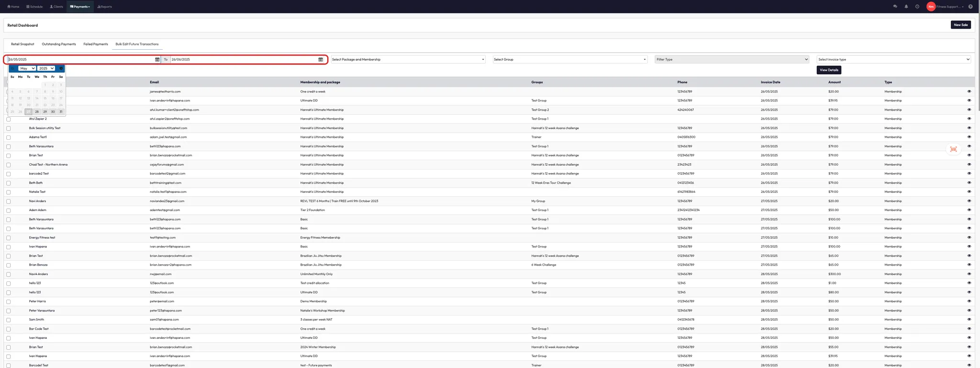Viewport: 980px width, 368px height.
Task: Open the chat messages icon
Action: 895,7
